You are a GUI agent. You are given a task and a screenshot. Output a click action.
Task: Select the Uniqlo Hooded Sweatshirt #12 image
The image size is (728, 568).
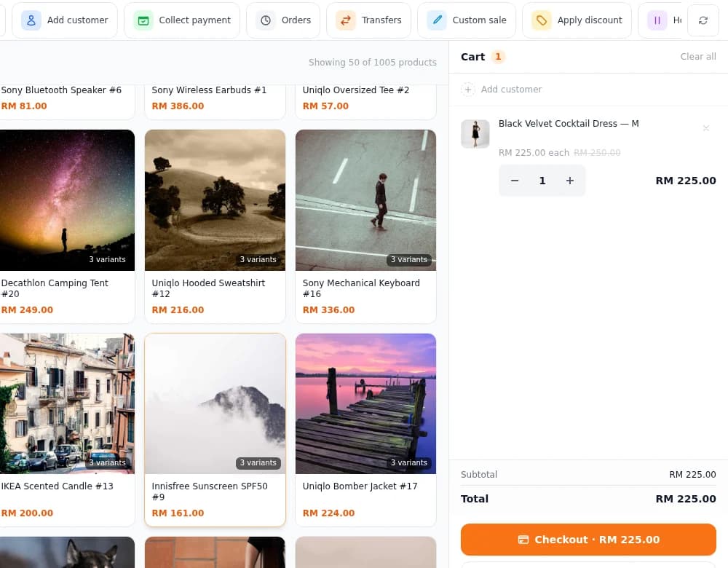pos(215,200)
